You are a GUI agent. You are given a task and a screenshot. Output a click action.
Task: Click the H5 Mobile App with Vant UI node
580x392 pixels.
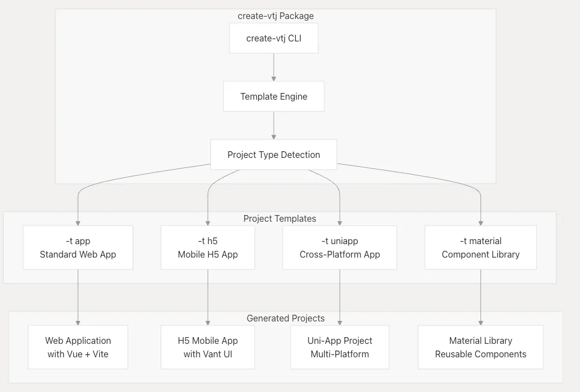208,347
